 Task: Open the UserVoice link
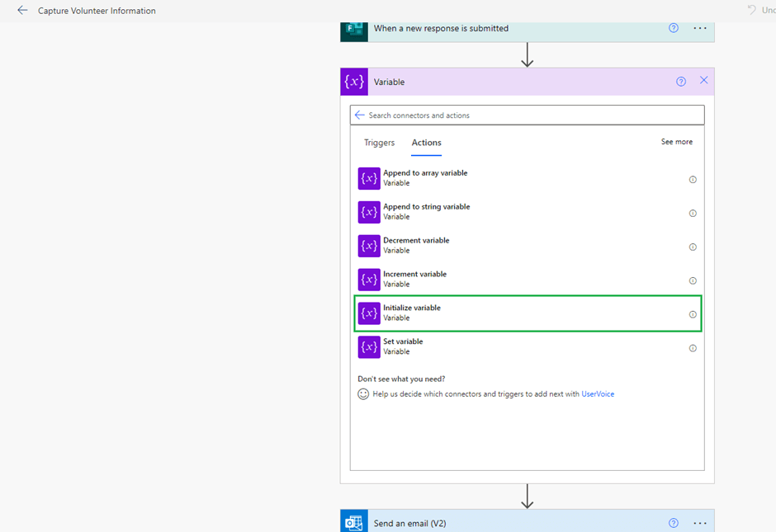[x=598, y=394]
